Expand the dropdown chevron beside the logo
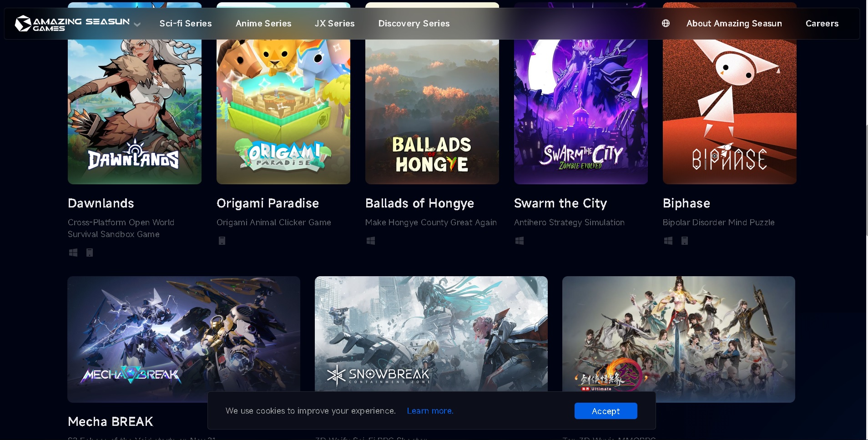868x440 pixels. (x=137, y=25)
